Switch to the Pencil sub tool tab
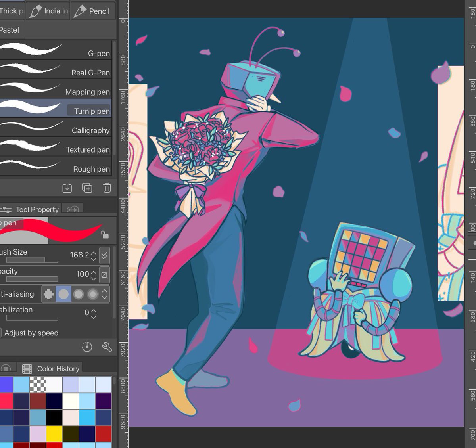 pos(93,11)
